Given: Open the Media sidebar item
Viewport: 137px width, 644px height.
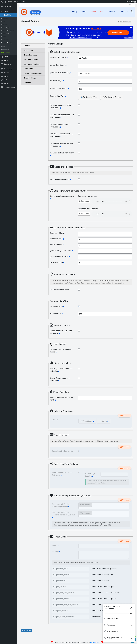Looking at the screenshot, I should (x=8, y=57).
